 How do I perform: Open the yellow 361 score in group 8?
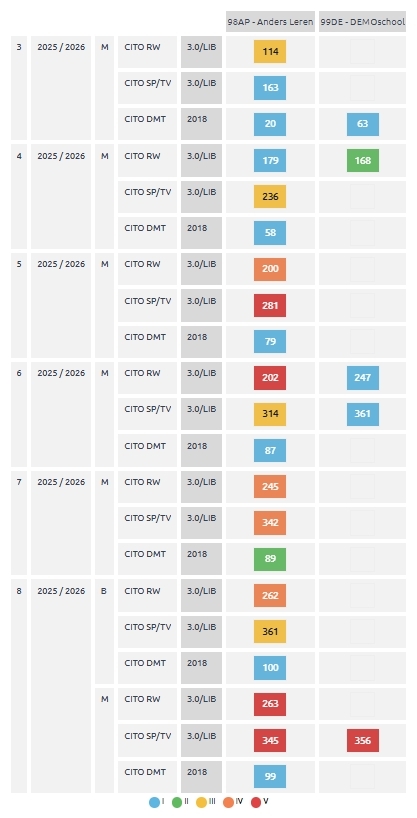(x=270, y=632)
